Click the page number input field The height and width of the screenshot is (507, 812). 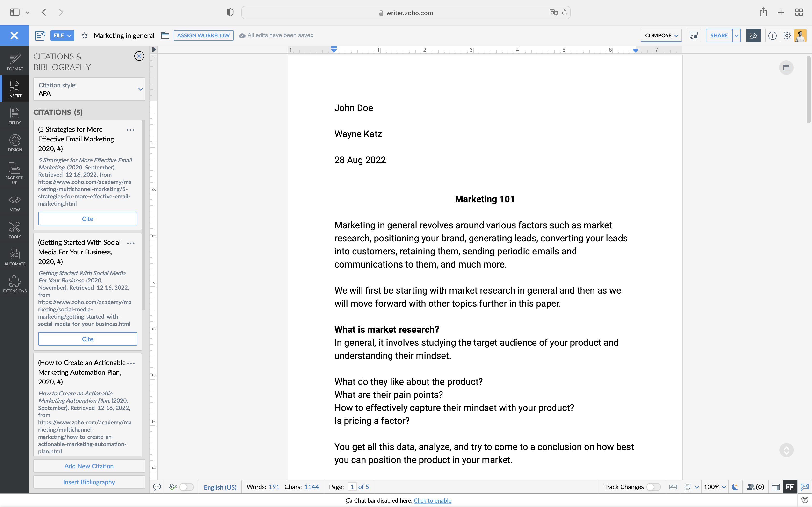352,487
